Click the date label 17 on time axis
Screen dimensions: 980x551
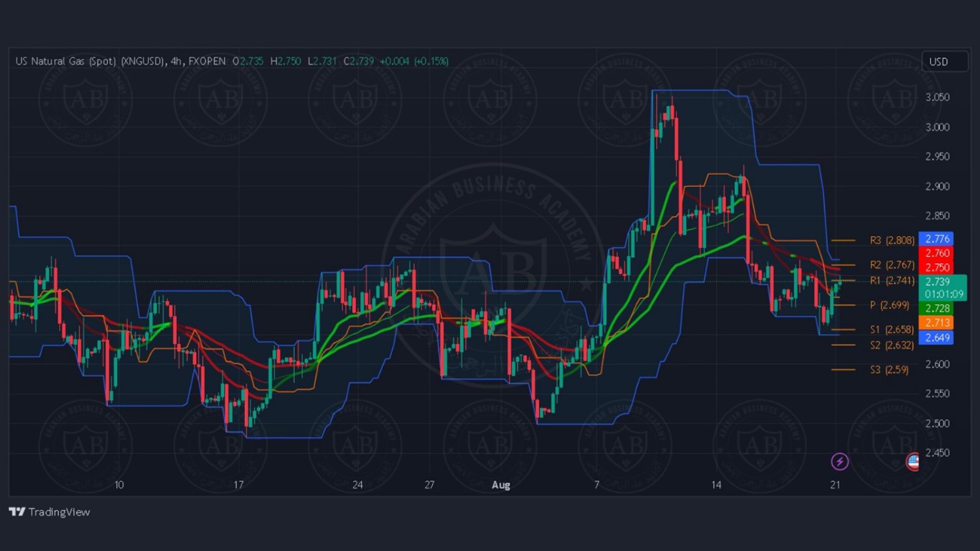[238, 485]
